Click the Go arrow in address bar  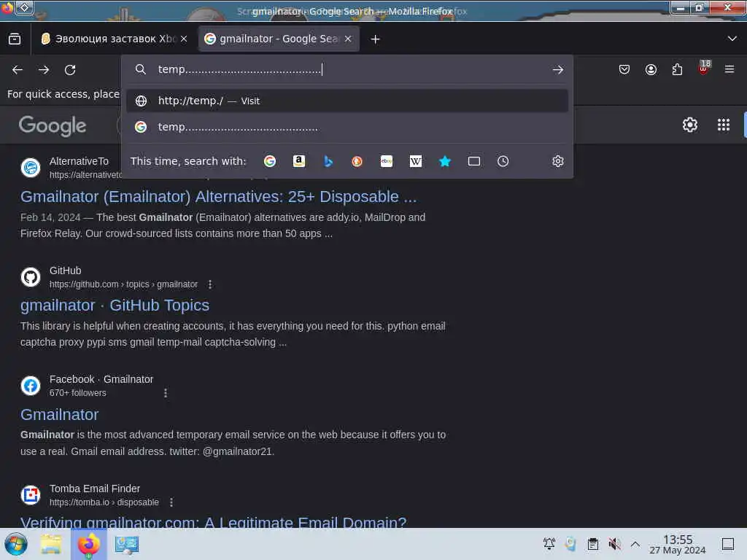[x=558, y=70]
